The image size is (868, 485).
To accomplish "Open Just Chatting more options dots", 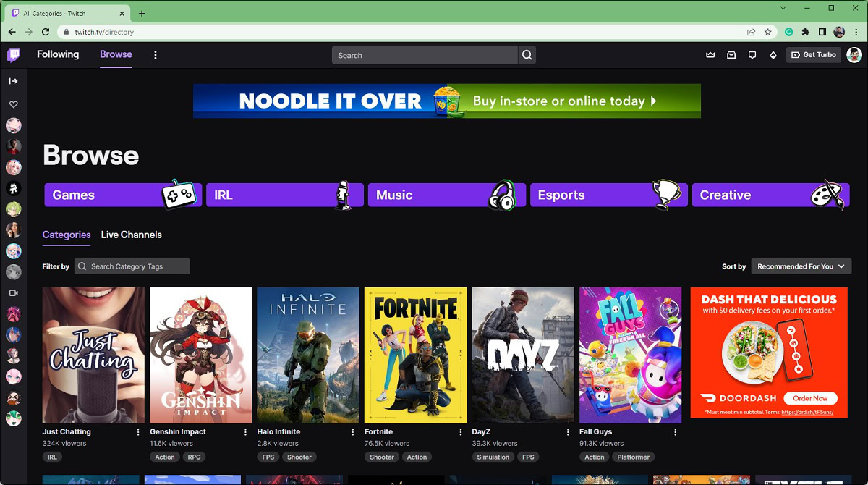I will point(138,432).
